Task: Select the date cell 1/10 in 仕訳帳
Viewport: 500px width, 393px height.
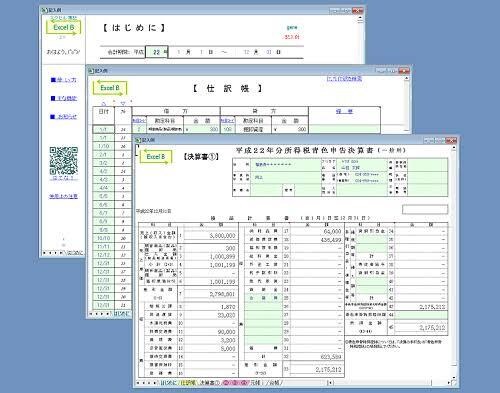Action: tap(103, 146)
